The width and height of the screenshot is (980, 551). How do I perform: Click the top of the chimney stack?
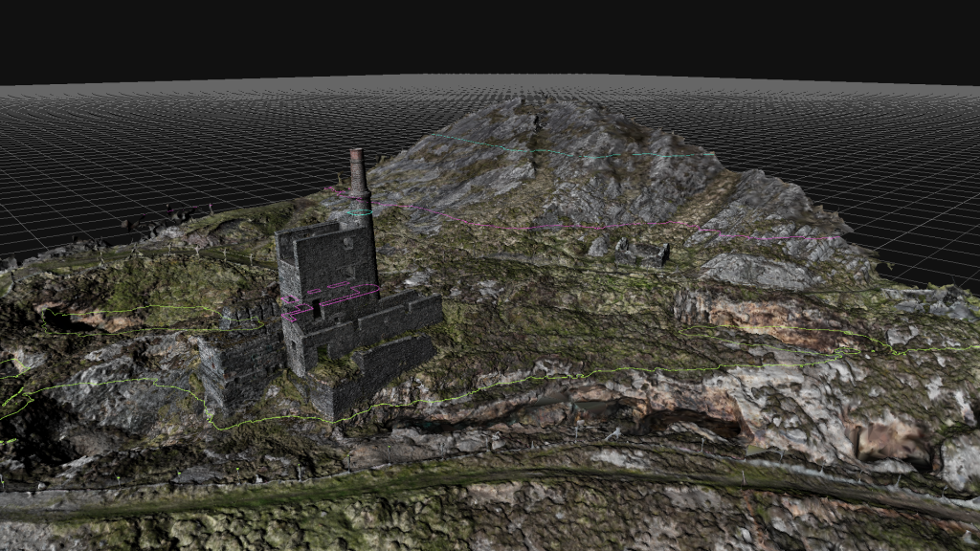coord(357,153)
